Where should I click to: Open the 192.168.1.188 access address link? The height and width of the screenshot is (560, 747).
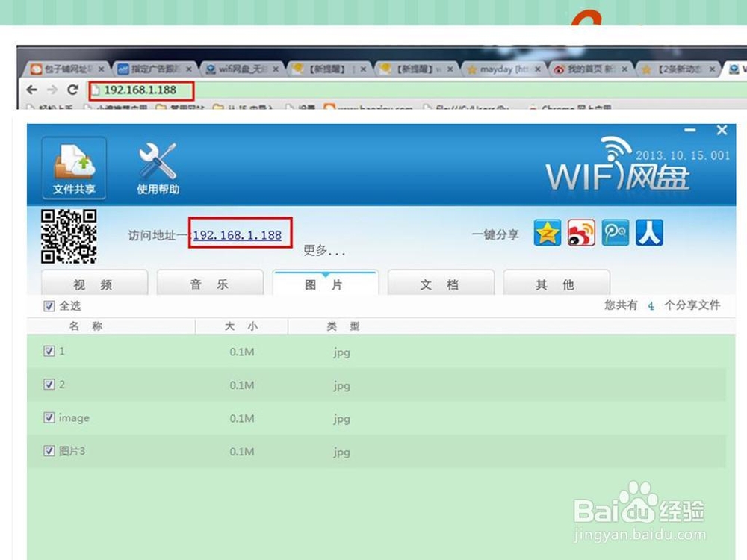pyautogui.click(x=238, y=235)
